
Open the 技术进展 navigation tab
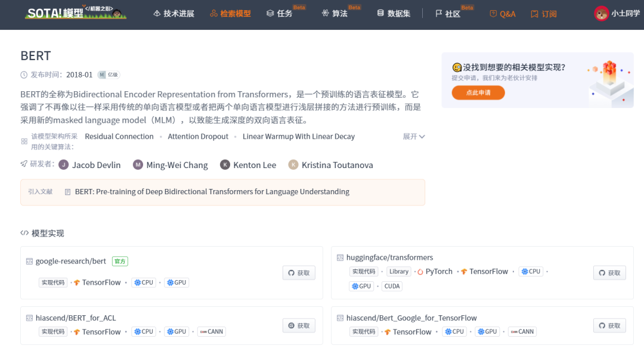pos(174,13)
